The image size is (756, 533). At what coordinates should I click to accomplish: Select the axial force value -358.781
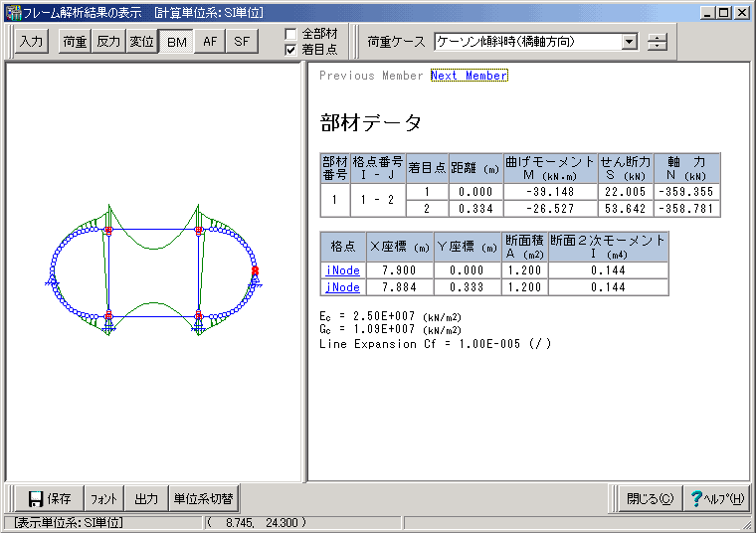point(686,209)
